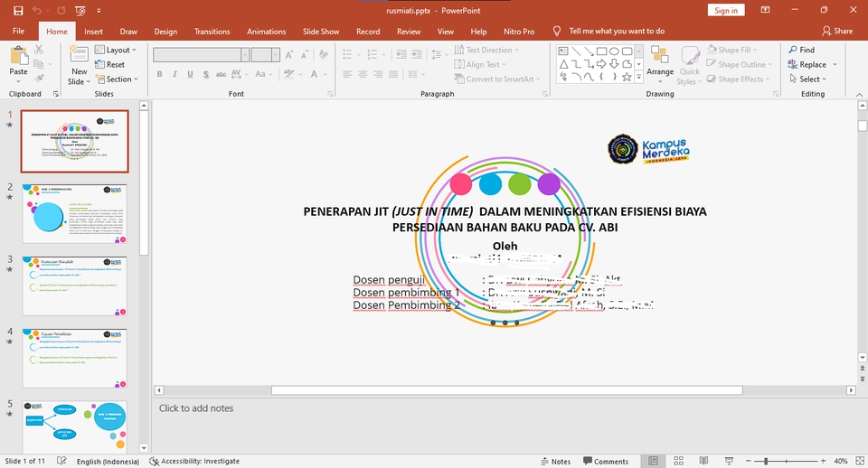Screen dimensions: 868x468
Task: Toggle Italic formatting
Action: 175,74
